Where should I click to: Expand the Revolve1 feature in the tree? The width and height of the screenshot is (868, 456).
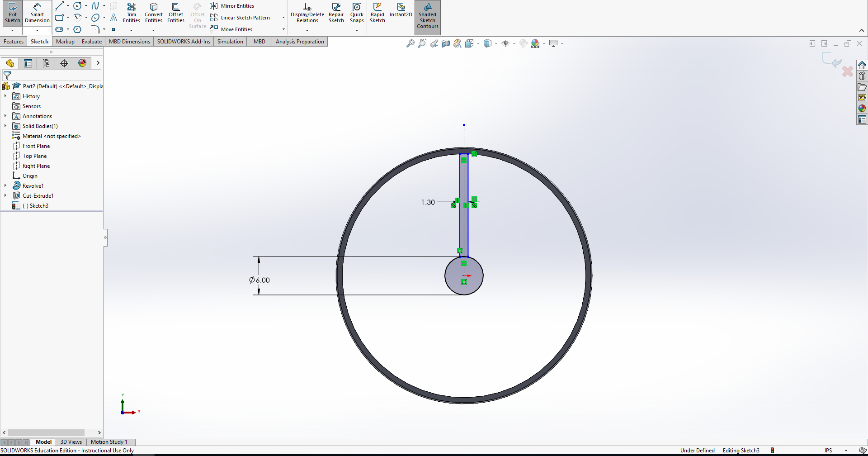tap(5, 185)
